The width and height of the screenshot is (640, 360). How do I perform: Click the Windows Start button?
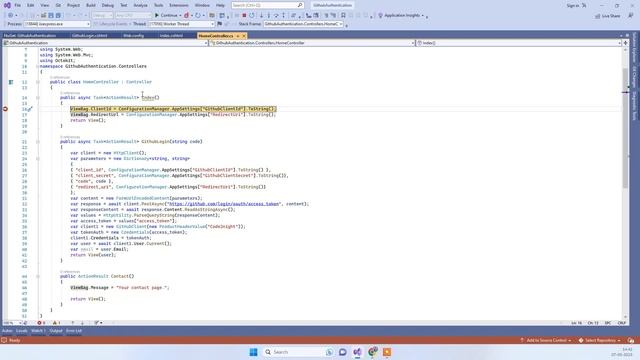253,352
